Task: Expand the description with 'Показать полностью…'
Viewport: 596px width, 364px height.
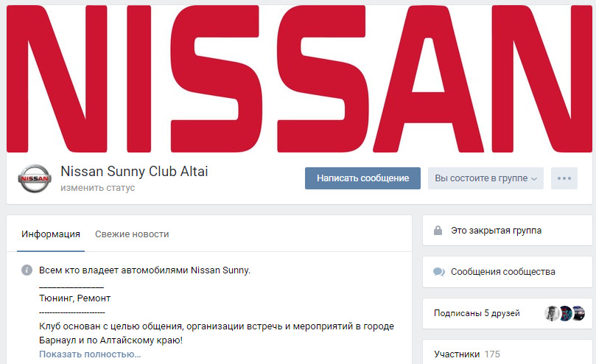Action: pyautogui.click(x=90, y=354)
